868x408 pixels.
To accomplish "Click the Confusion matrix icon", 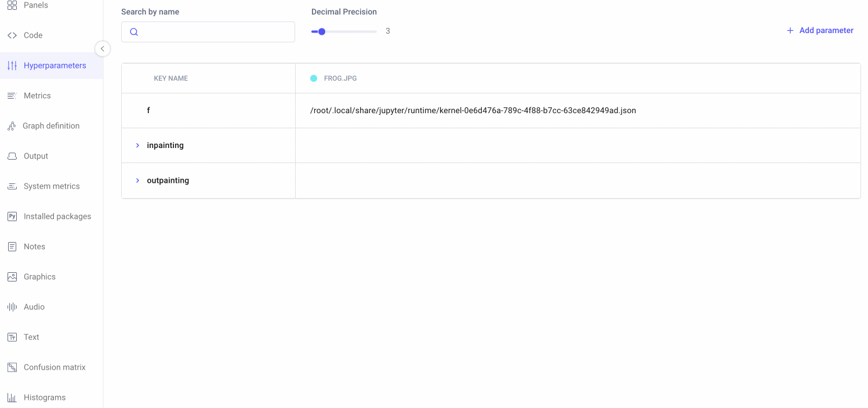I will tap(12, 367).
